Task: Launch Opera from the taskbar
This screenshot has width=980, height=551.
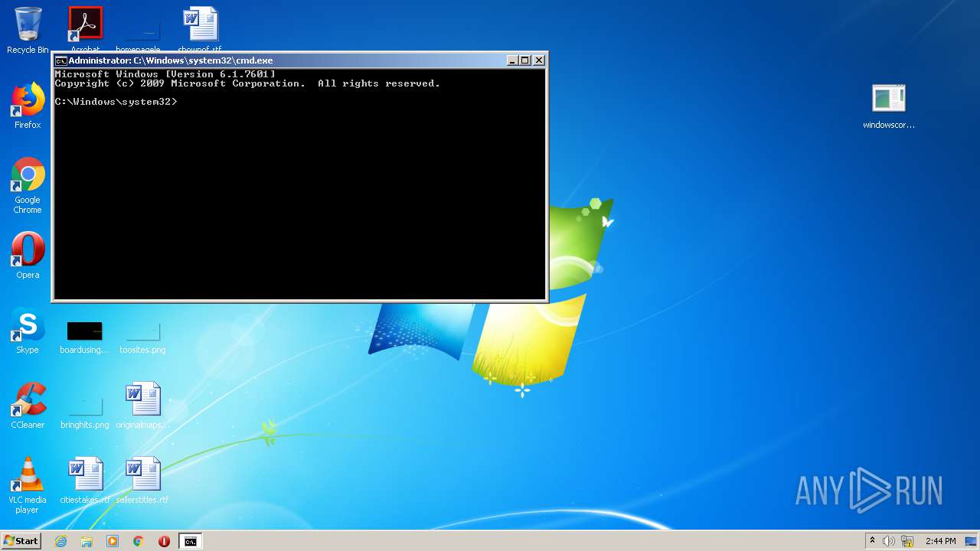Action: pyautogui.click(x=164, y=541)
